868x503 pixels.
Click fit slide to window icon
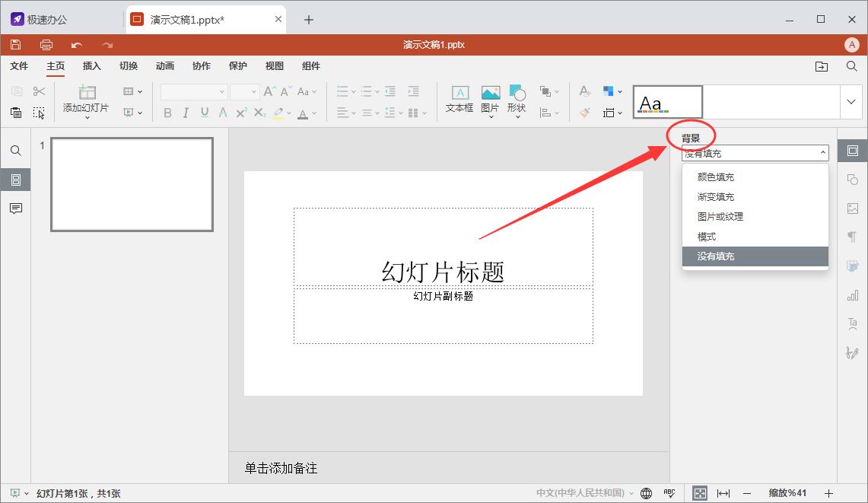click(700, 494)
